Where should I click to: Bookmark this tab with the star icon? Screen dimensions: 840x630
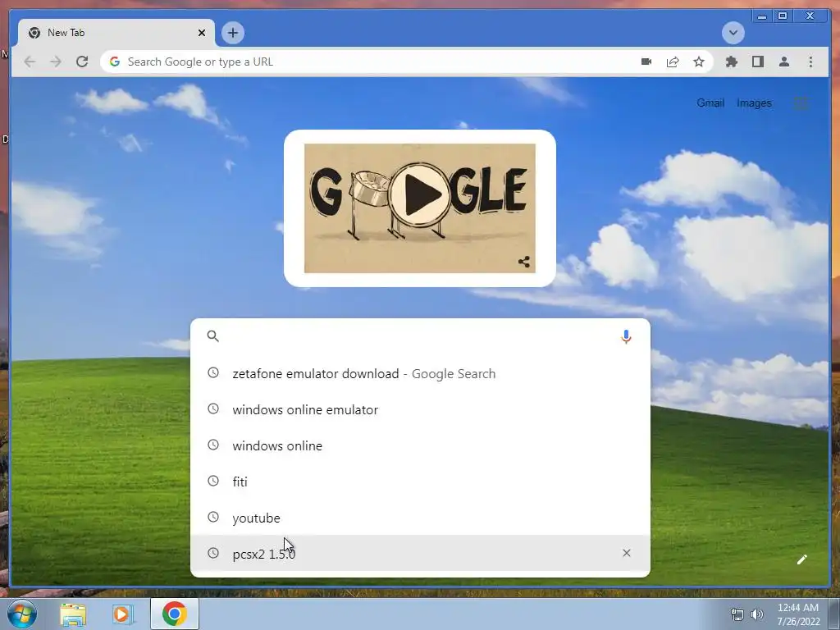pos(699,62)
